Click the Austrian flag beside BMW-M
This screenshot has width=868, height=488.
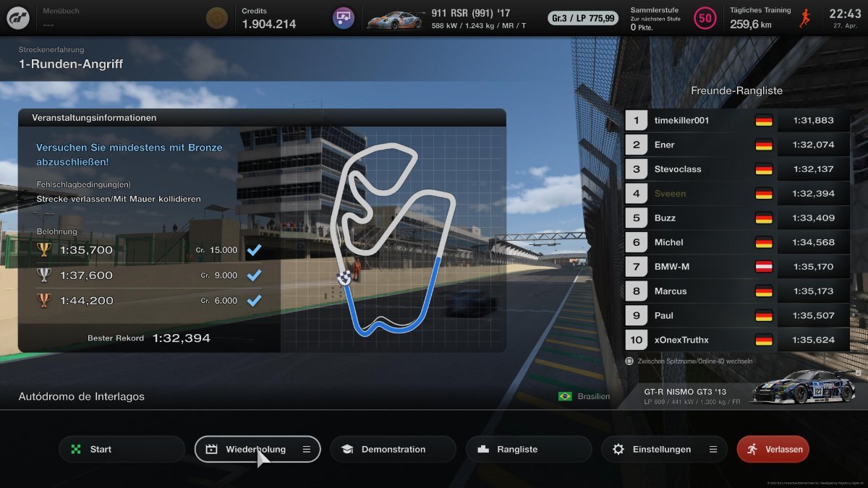point(764,267)
